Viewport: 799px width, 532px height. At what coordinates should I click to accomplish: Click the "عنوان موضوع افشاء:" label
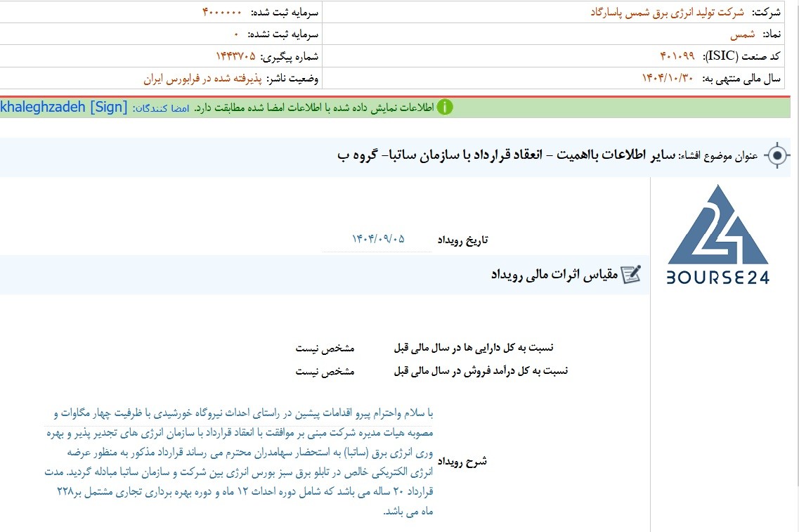click(x=718, y=155)
